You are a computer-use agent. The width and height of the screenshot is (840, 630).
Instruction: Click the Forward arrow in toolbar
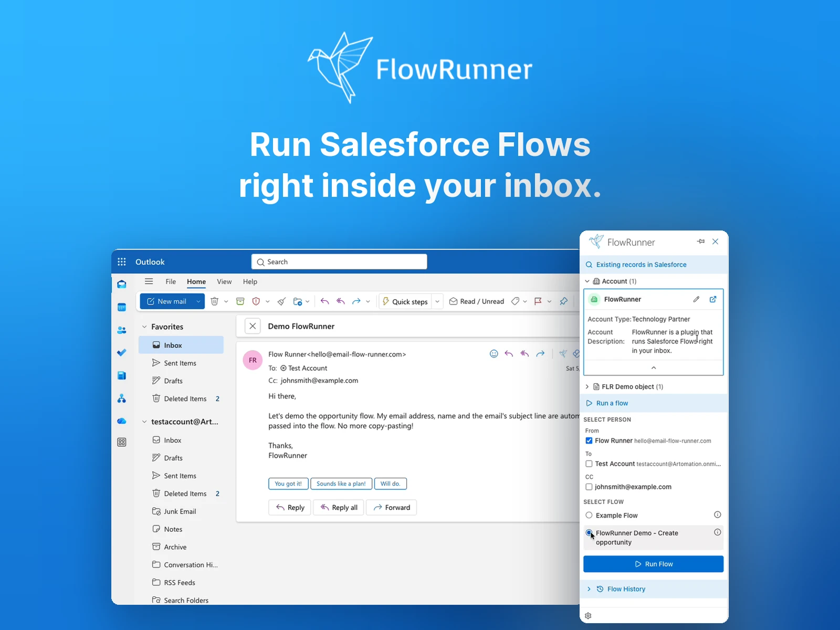coord(356,301)
